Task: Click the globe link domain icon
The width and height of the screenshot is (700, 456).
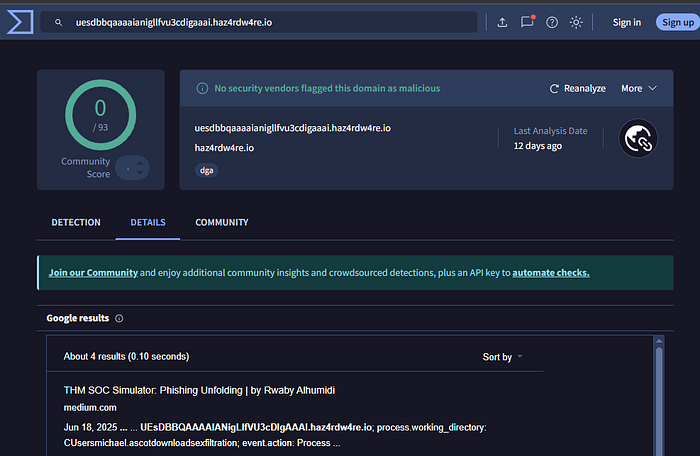Action: pos(638,138)
